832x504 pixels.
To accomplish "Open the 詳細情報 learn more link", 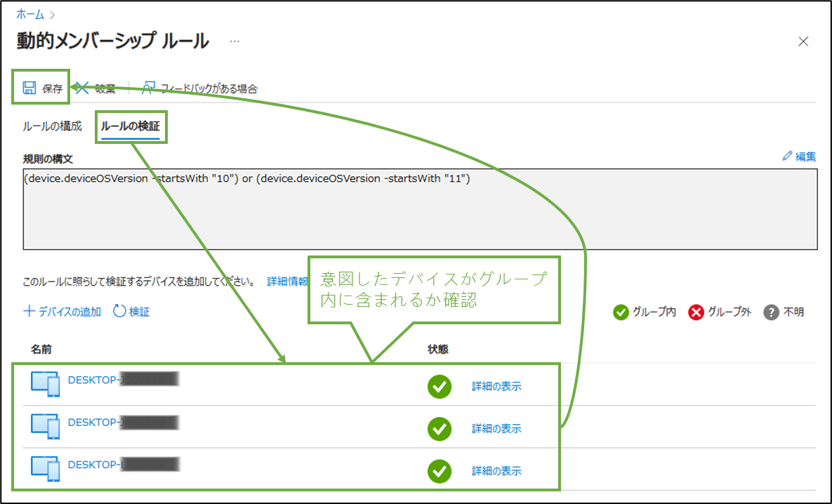I will (x=287, y=281).
